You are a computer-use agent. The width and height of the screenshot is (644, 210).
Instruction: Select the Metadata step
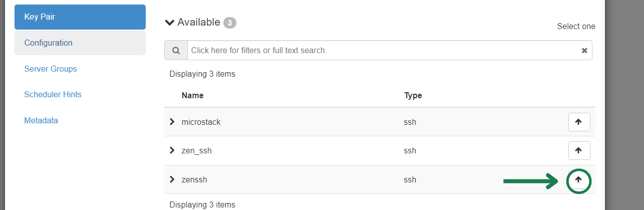(41, 121)
